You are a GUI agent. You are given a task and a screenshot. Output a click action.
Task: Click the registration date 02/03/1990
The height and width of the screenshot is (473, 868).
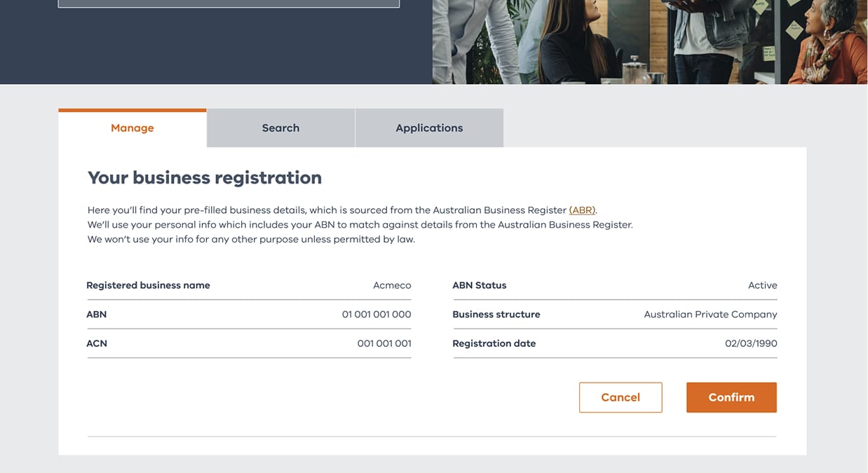[751, 343]
